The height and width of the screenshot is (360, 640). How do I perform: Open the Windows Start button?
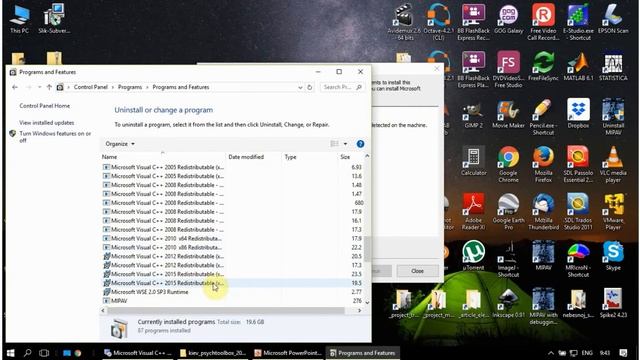pyautogui.click(x=11, y=353)
